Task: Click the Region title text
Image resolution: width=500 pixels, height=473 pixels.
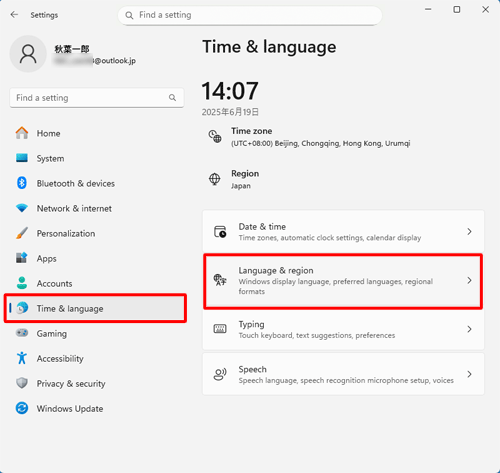Action: coord(245,174)
